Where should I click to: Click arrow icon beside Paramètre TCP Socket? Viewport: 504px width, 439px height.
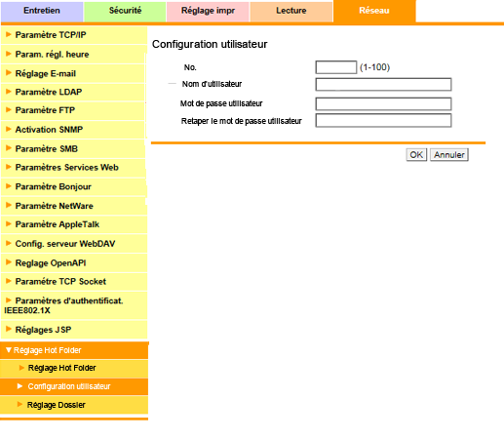[x=9, y=281]
